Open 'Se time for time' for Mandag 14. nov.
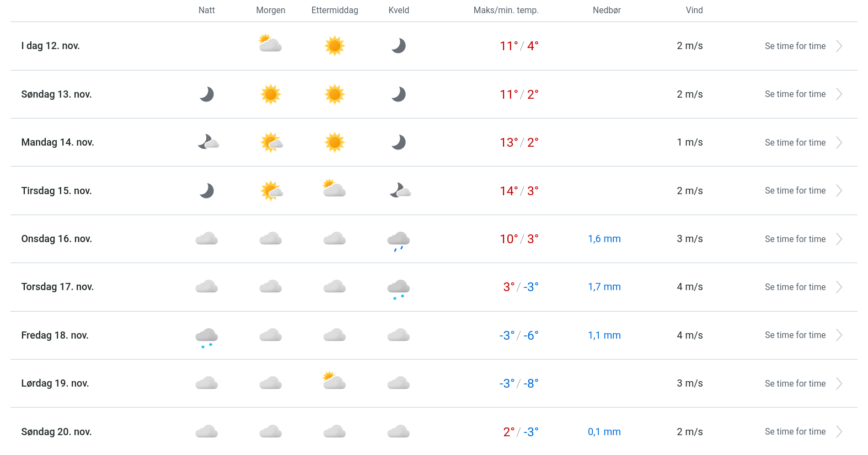The width and height of the screenshot is (868, 455). 795,143
